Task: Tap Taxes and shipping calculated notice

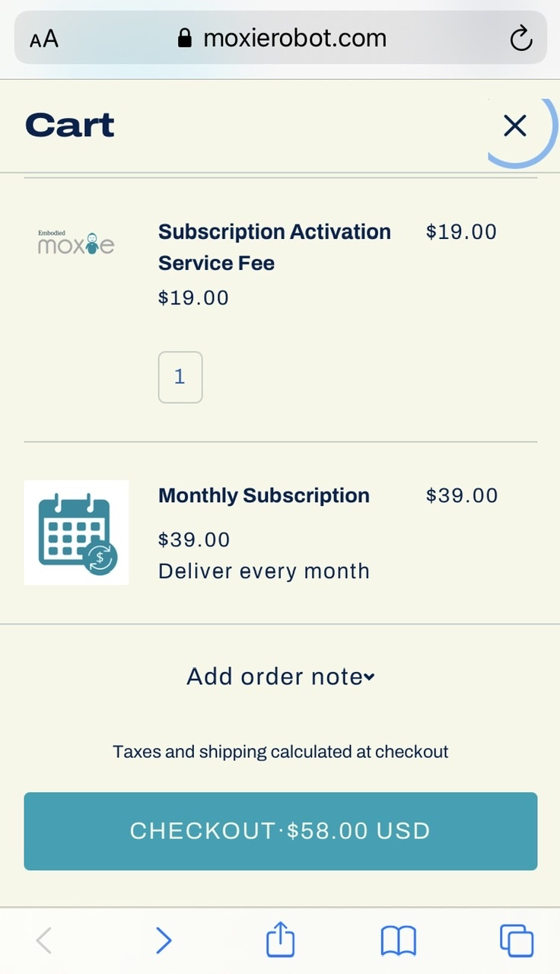Action: (280, 752)
